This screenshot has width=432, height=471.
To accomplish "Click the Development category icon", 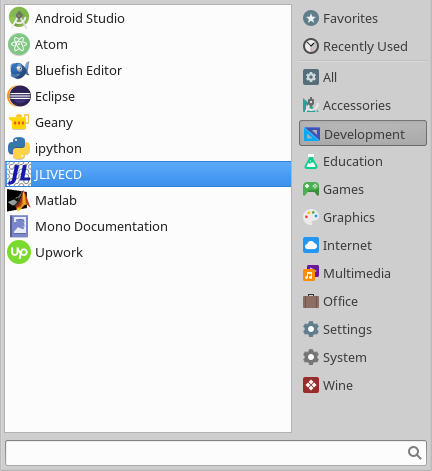I will pyautogui.click(x=312, y=134).
